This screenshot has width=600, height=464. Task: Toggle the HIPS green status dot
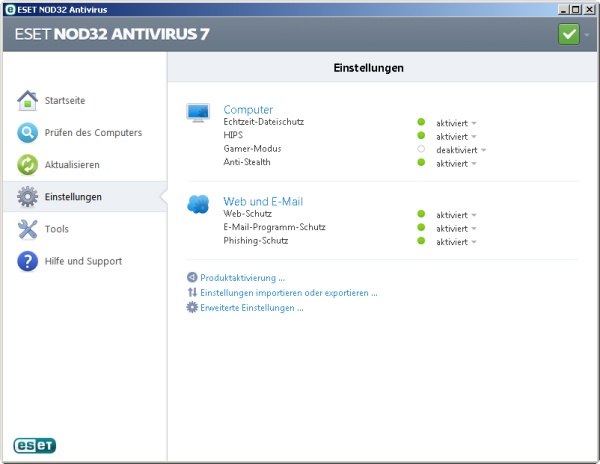421,135
